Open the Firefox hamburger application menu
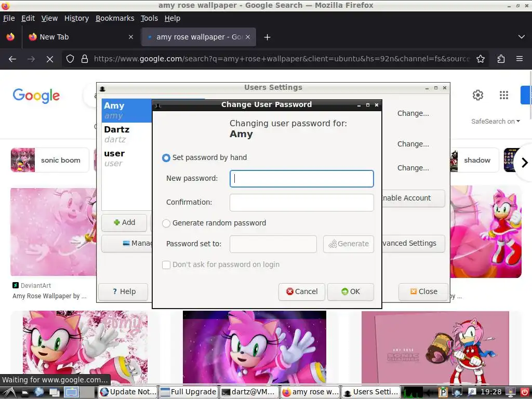Viewport: 532px width, 399px height. click(x=520, y=59)
